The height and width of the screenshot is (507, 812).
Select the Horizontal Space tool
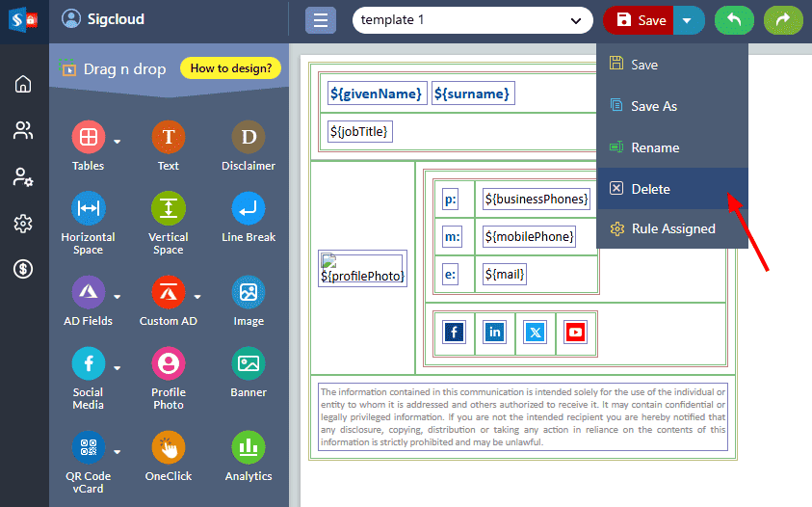point(88,209)
